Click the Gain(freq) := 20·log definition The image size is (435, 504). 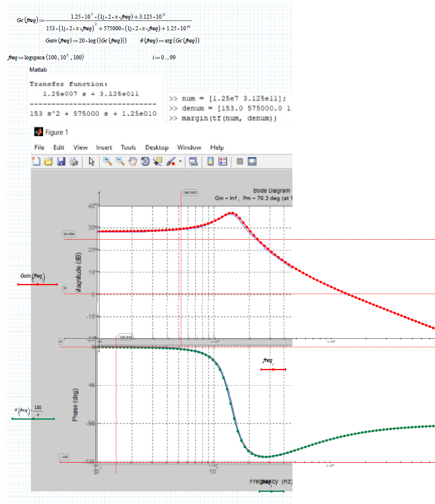pyautogui.click(x=86, y=41)
